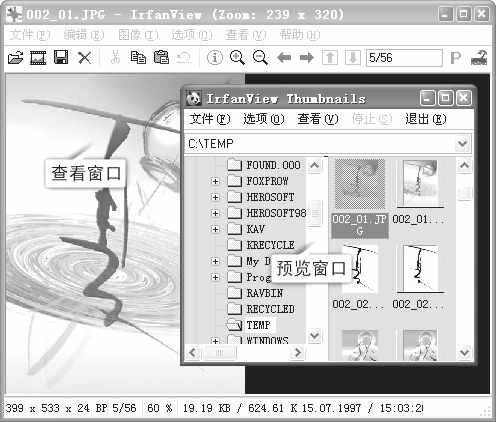Open 图像 menu in main window
Viewport: 496px width, 422px height.
[x=138, y=35]
